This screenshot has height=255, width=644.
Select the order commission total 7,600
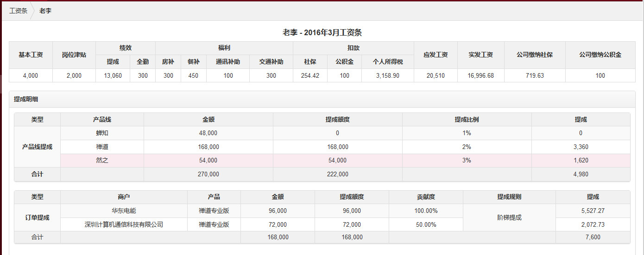[x=593, y=237]
